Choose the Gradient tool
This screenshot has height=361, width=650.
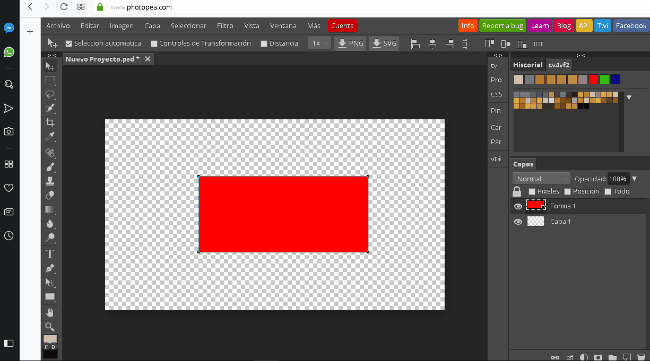coord(50,210)
